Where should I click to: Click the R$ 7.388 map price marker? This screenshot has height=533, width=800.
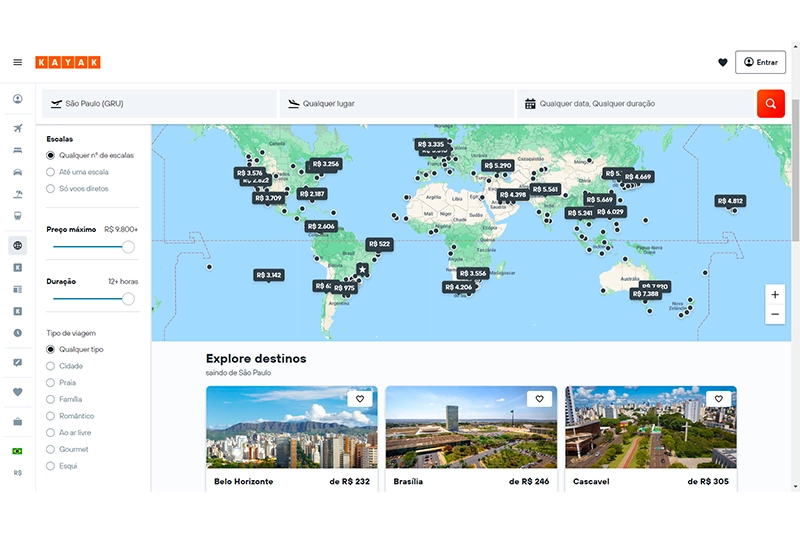pyautogui.click(x=646, y=294)
